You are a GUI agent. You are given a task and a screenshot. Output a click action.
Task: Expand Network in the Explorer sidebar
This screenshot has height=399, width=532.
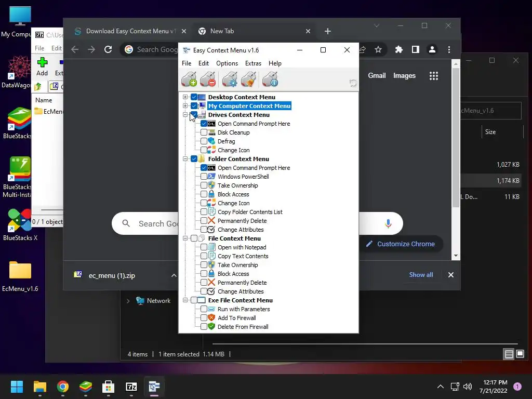tap(128, 301)
